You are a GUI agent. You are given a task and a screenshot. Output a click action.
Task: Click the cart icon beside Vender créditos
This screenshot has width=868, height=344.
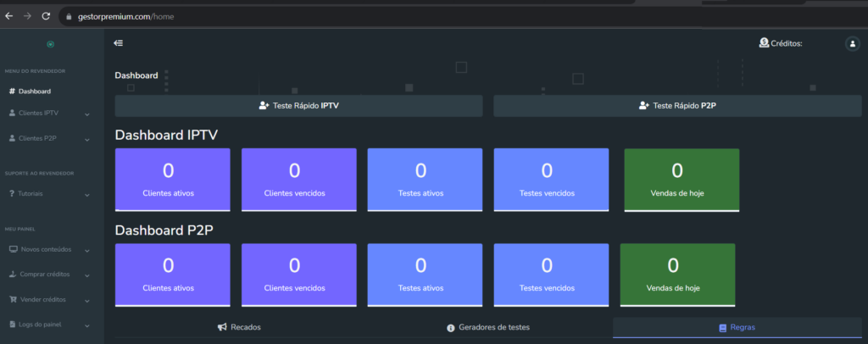tap(13, 299)
